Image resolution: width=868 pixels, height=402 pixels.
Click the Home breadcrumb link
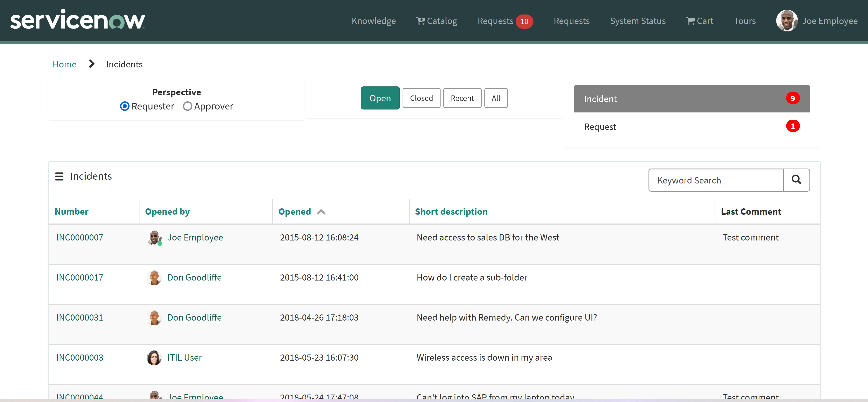pyautogui.click(x=64, y=64)
